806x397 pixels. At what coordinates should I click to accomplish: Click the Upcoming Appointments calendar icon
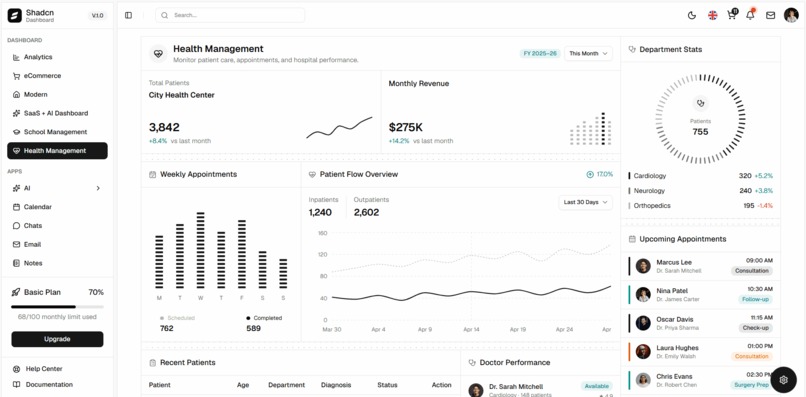pos(632,239)
